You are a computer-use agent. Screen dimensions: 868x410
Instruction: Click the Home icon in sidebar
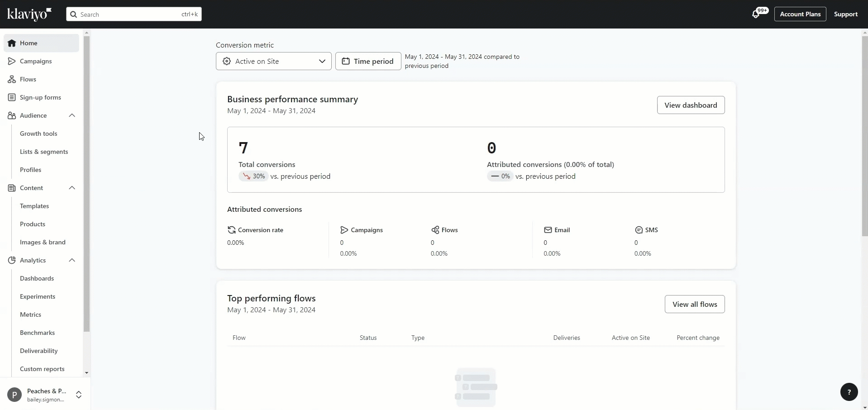coord(12,43)
